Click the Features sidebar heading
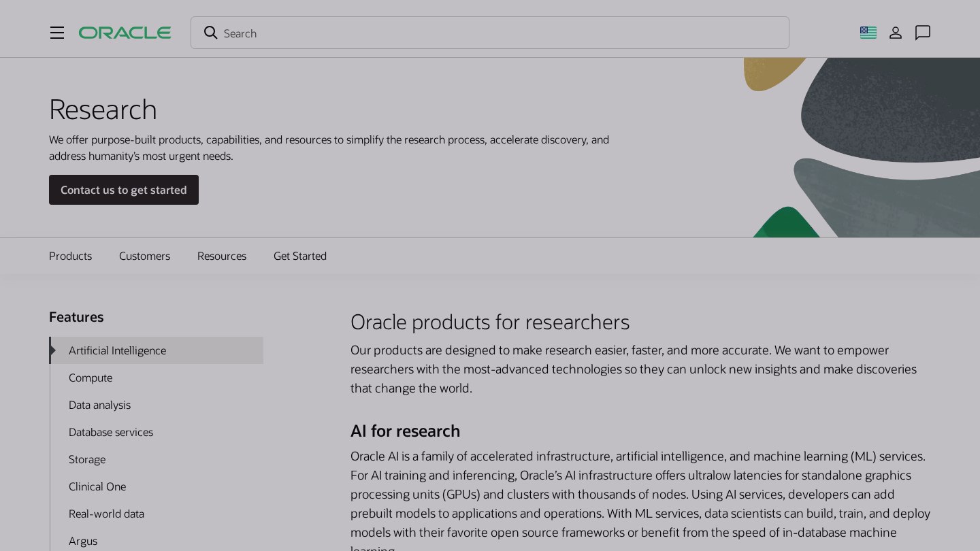 point(76,317)
